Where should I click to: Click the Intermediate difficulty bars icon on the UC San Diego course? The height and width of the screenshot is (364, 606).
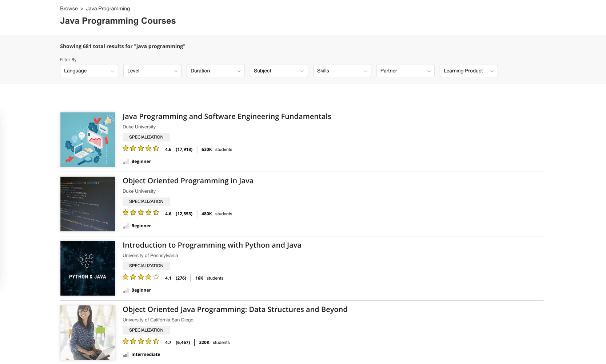tap(126, 355)
